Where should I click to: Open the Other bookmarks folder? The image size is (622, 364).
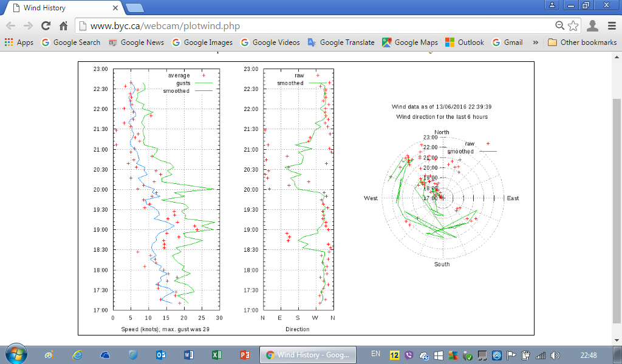point(583,42)
